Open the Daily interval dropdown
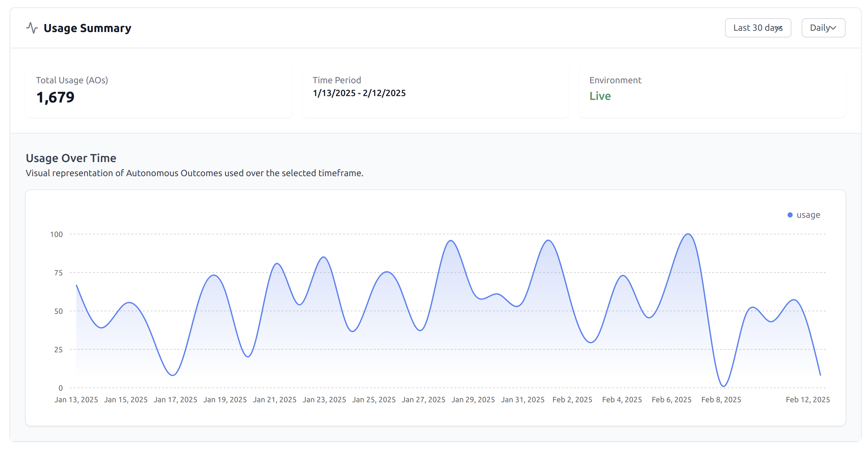The height and width of the screenshot is (449, 868). pyautogui.click(x=823, y=28)
